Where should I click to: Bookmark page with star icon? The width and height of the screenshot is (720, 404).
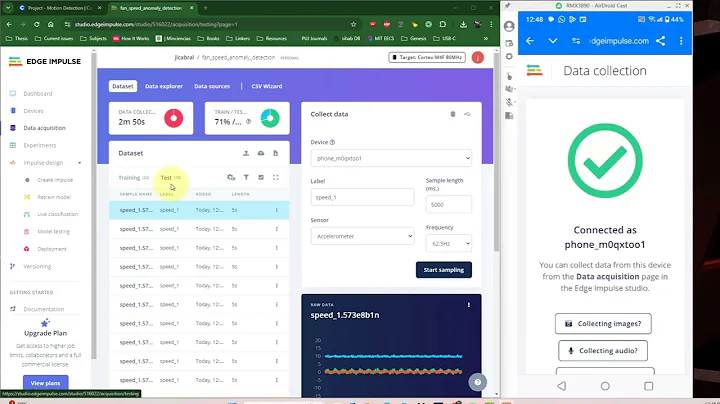click(353, 24)
